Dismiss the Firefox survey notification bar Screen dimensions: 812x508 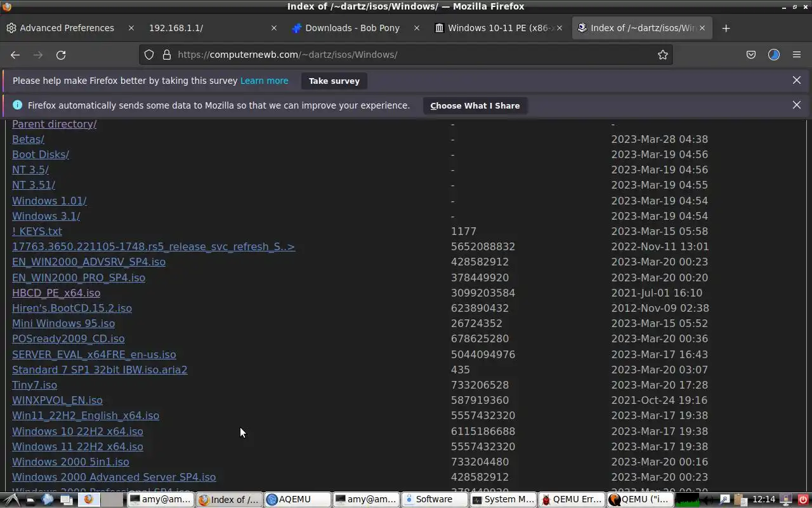pos(797,80)
